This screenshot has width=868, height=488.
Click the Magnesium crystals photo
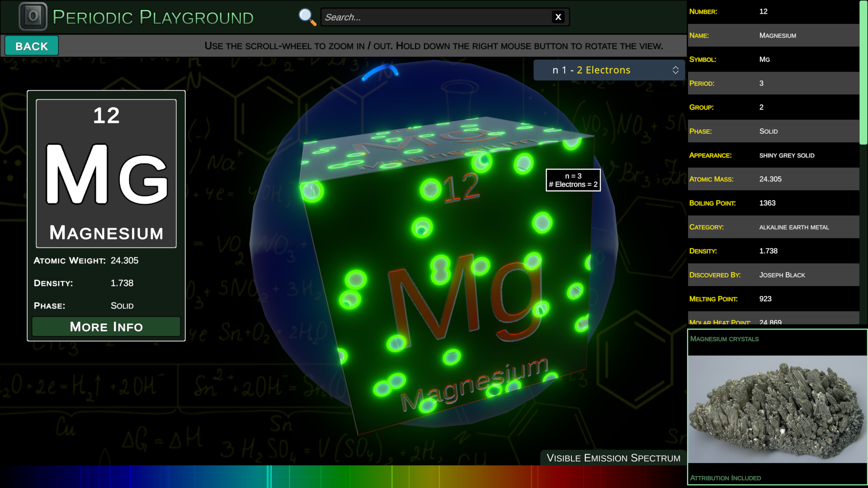[777, 409]
